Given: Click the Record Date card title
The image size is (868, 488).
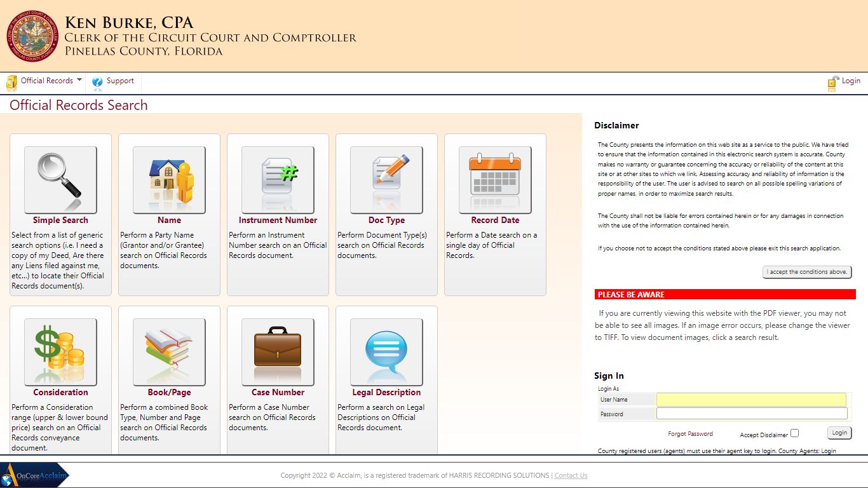Looking at the screenshot, I should coord(495,220).
